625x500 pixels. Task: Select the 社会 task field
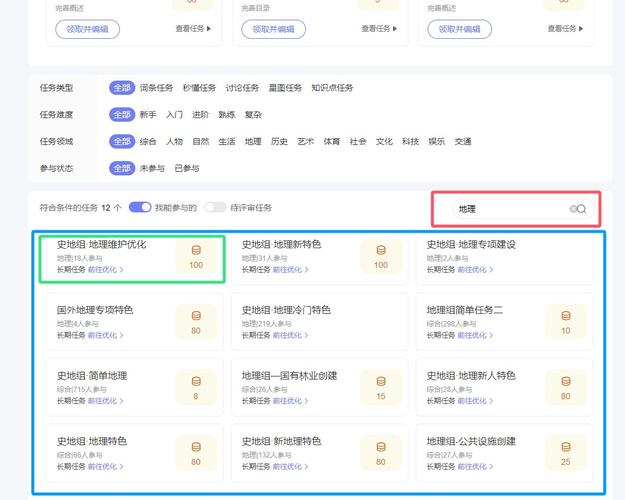(x=358, y=142)
